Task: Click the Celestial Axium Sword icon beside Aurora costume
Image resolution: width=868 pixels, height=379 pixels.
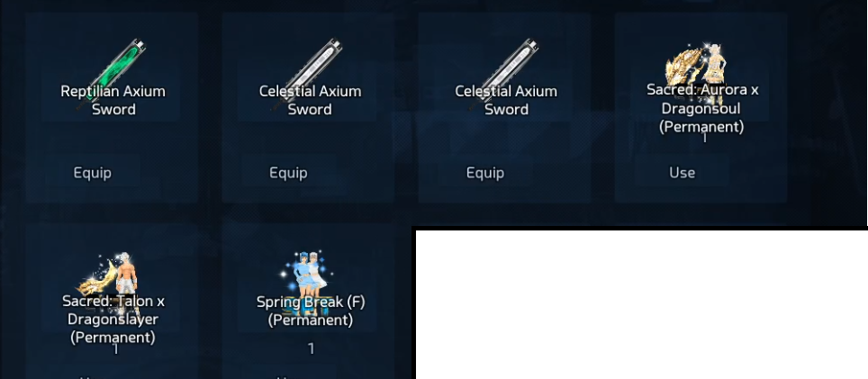Action: tap(505, 72)
